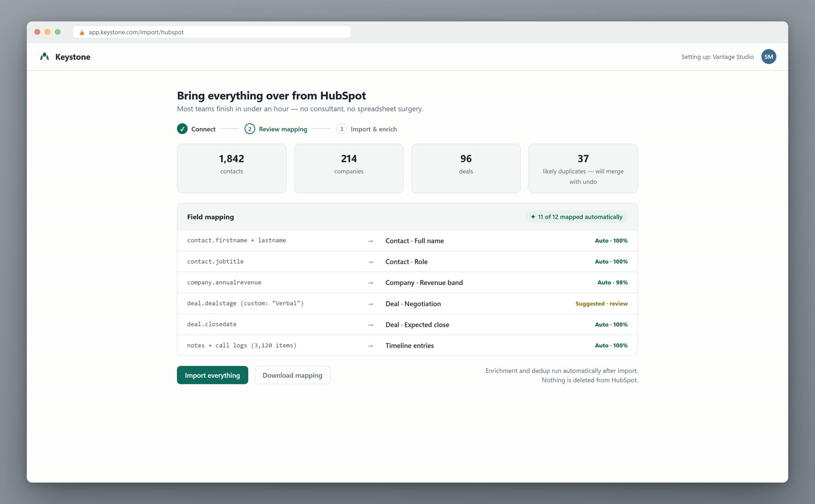Click Suggested · review status
815x504 pixels.
(602, 304)
